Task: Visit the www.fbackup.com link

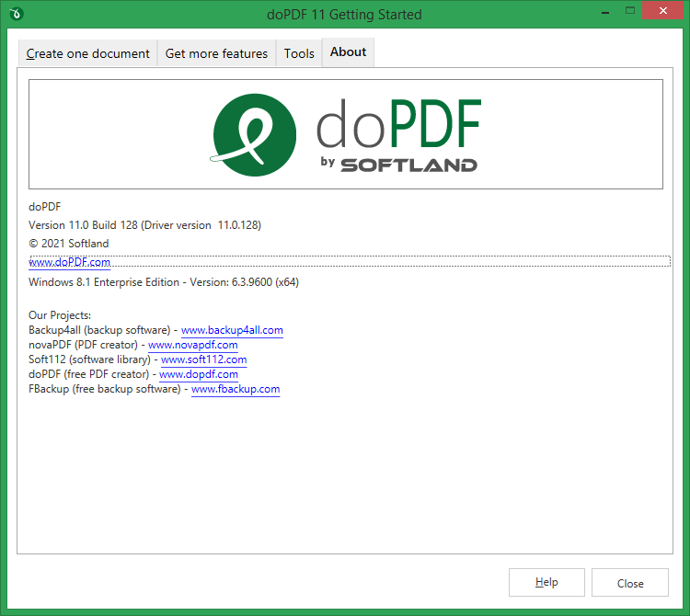Action: click(236, 389)
